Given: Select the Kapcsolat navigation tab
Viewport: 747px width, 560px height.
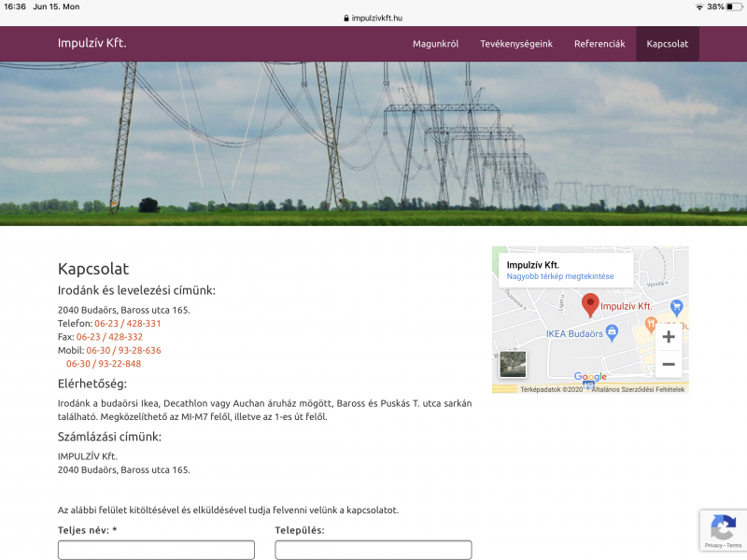Looking at the screenshot, I should click(667, 44).
